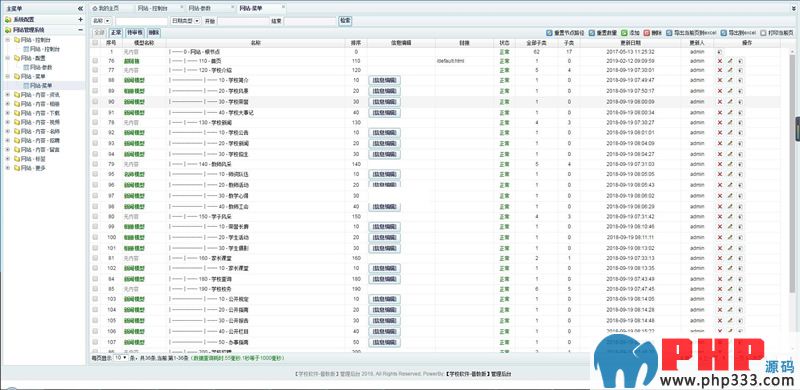The height and width of the screenshot is (390, 800).
Task: Click copy icon in row 102
Action: click(x=740, y=268)
